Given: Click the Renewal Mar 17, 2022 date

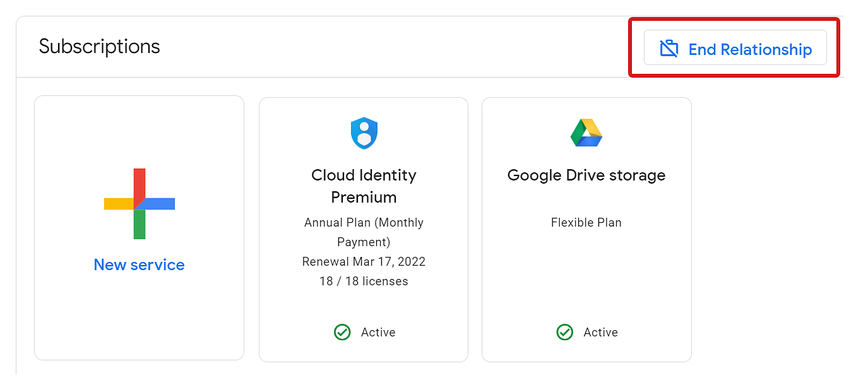Looking at the screenshot, I should click(364, 261).
